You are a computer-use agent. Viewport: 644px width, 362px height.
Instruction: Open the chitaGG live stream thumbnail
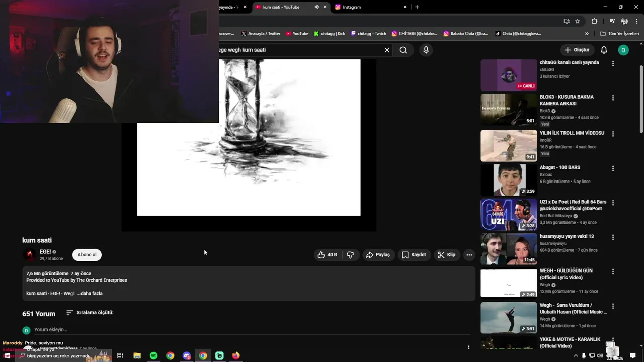(509, 75)
